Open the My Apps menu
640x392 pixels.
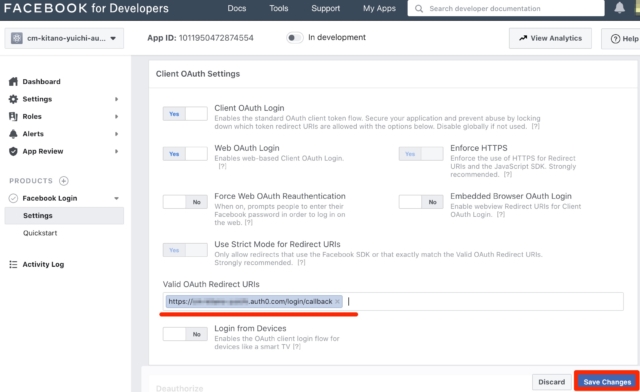point(379,8)
